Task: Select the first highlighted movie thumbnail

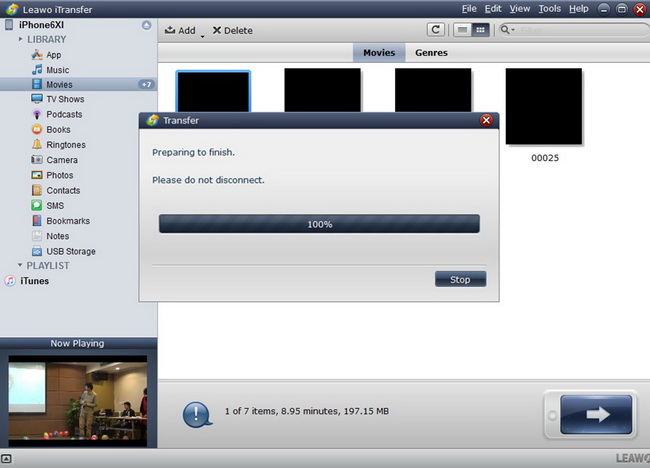Action: 213,92
